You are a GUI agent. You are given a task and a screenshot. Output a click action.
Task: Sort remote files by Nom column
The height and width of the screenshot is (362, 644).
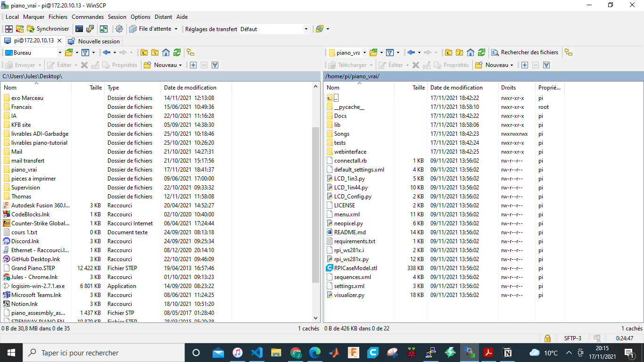pyautogui.click(x=359, y=88)
